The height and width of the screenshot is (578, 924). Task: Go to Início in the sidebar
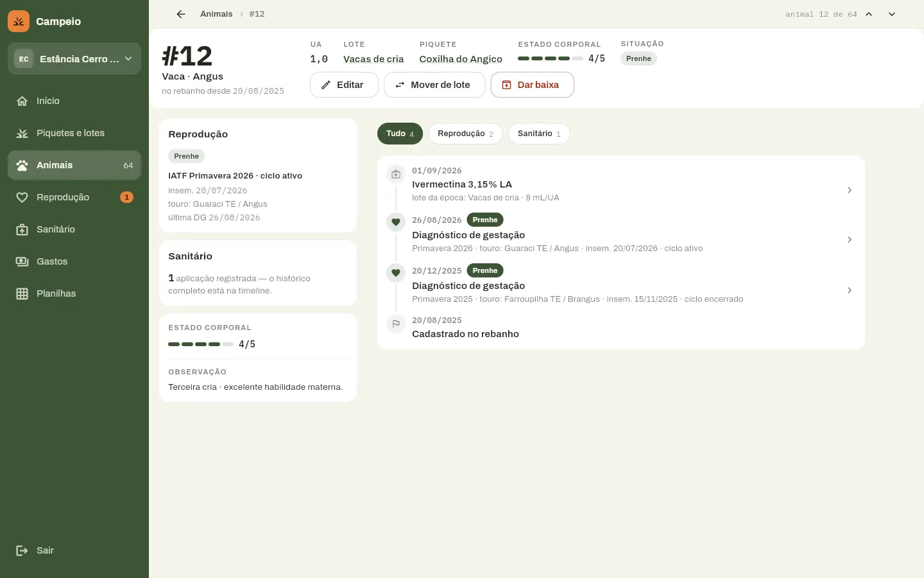click(x=74, y=101)
